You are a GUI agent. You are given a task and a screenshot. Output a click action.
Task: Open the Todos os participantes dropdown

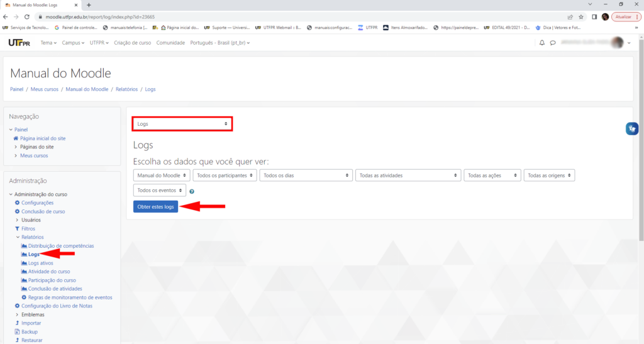click(x=225, y=175)
